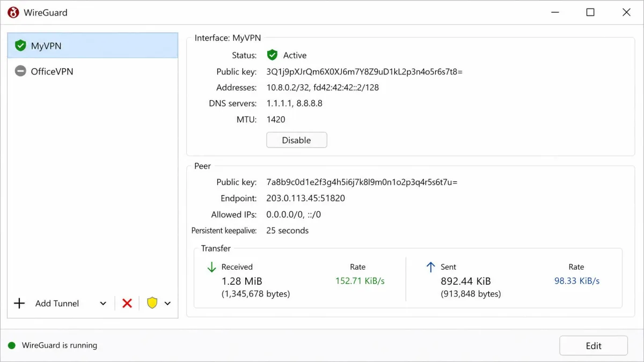The width and height of the screenshot is (644, 362).
Task: Click the green Received down-arrow icon
Action: point(211,267)
